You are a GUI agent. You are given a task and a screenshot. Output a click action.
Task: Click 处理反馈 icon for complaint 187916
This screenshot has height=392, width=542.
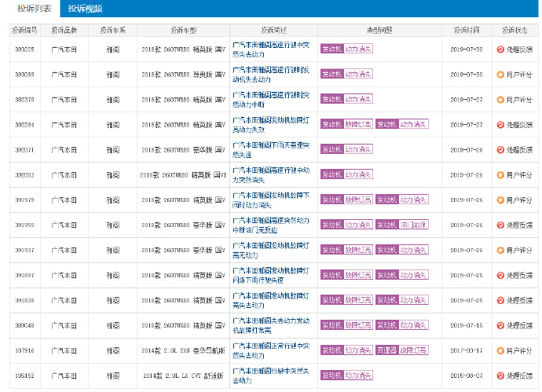(x=500, y=351)
